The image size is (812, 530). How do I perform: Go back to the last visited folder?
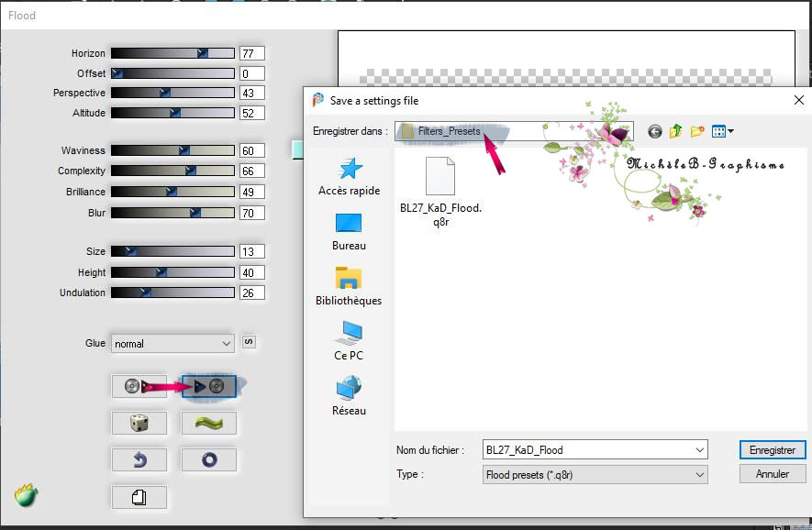[x=654, y=131]
